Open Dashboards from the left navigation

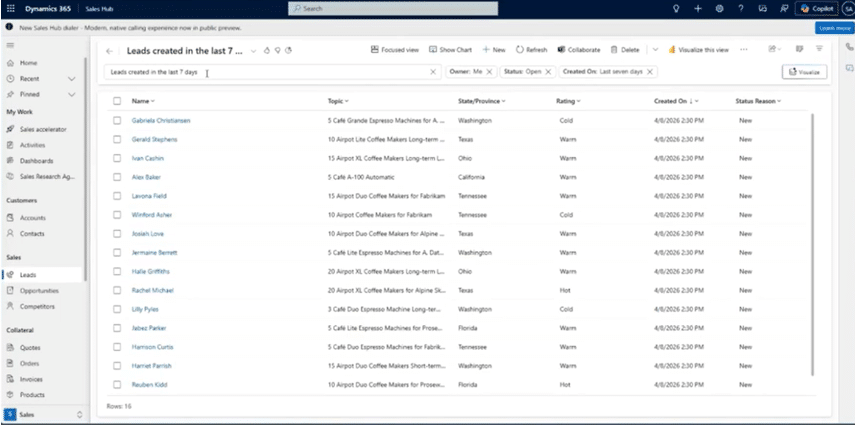tap(37, 160)
